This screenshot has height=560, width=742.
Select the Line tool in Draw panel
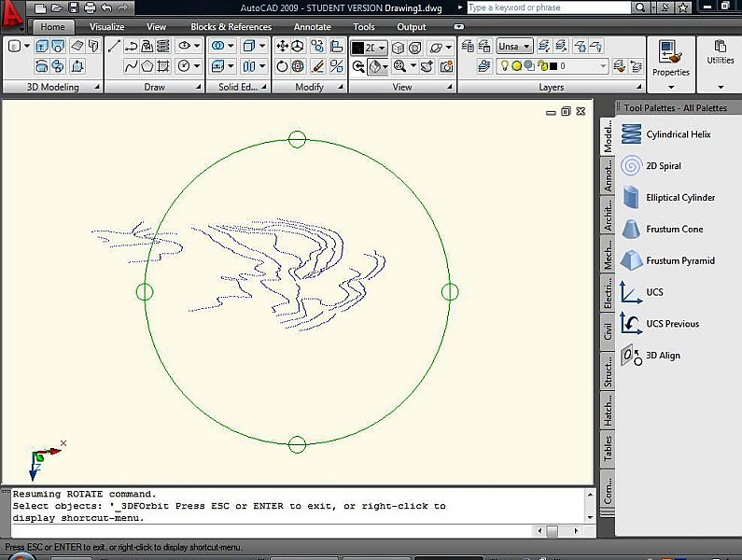(x=115, y=46)
